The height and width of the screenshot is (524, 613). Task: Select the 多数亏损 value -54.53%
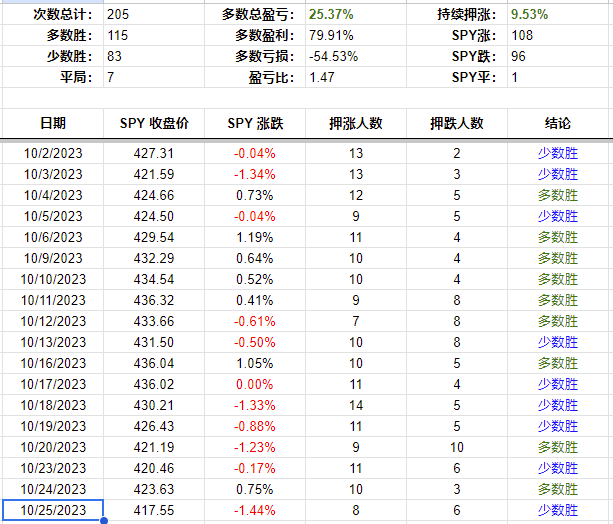coord(333,56)
